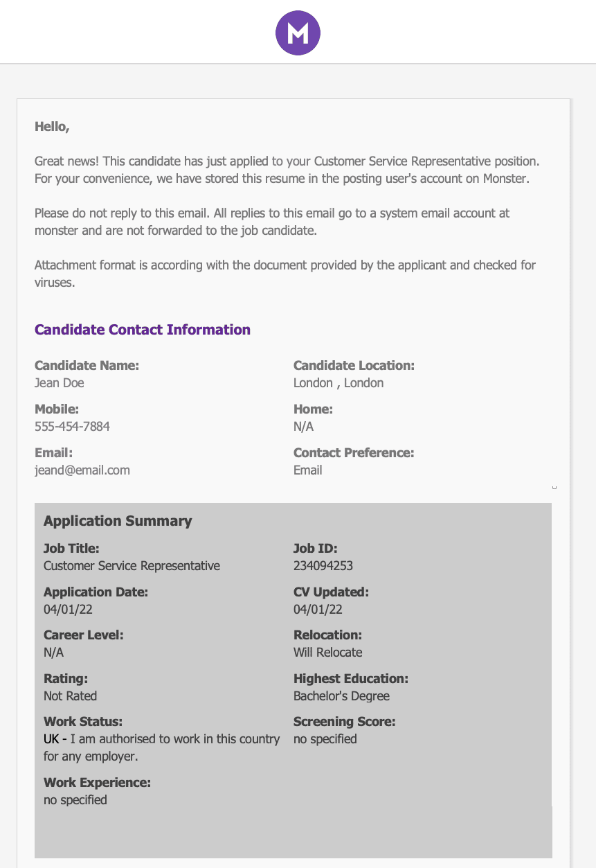596x868 pixels.
Task: Click the CV Updated date value
Action: click(318, 610)
